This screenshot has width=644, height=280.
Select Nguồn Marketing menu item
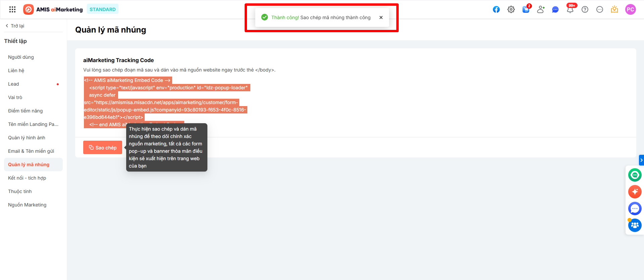coord(27,205)
